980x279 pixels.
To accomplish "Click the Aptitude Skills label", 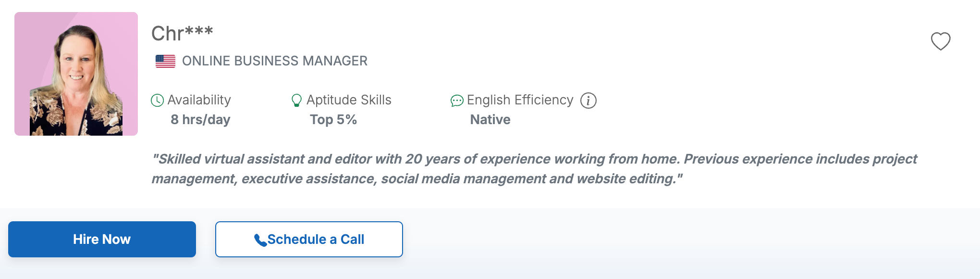I will [349, 100].
